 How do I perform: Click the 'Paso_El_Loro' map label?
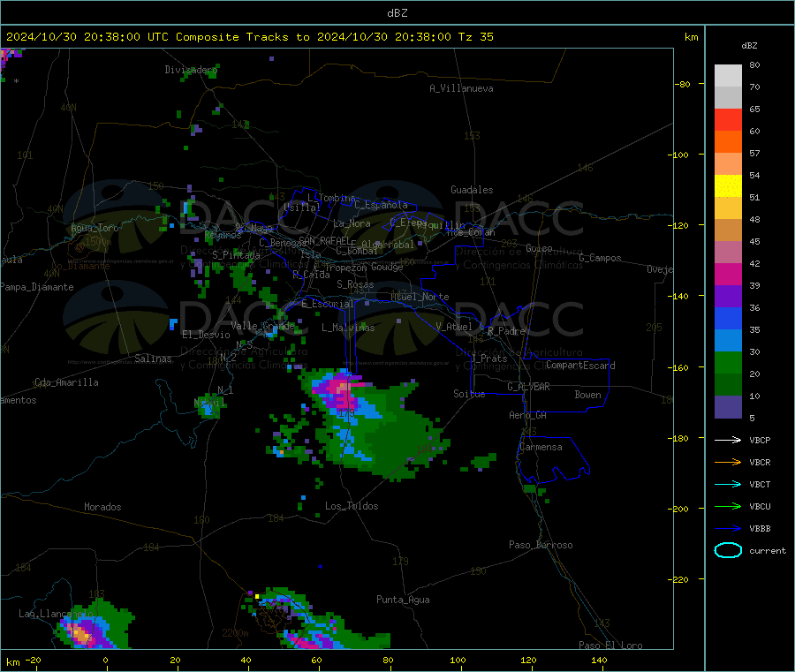610,646
